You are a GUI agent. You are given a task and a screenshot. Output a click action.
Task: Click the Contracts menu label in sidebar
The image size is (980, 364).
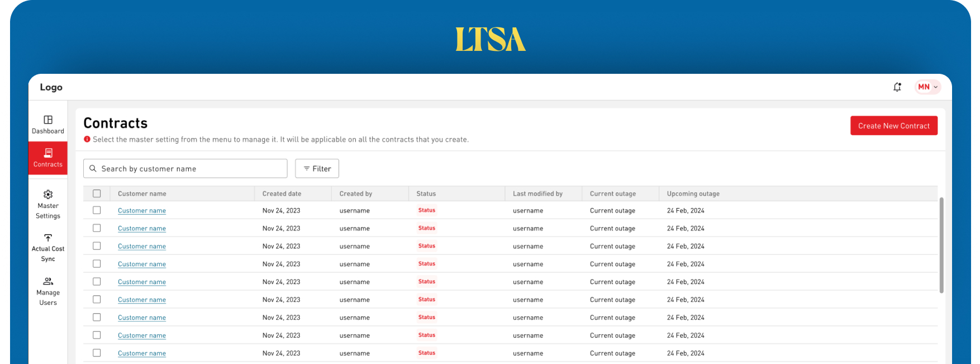(x=48, y=164)
